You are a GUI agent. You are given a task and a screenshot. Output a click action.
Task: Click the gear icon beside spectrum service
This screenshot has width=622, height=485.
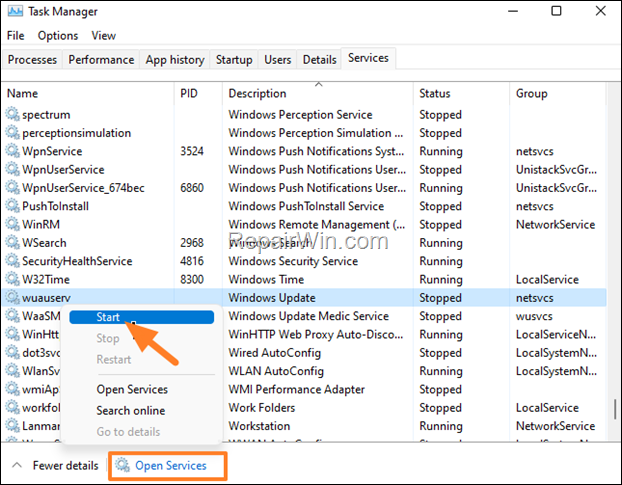(x=12, y=114)
